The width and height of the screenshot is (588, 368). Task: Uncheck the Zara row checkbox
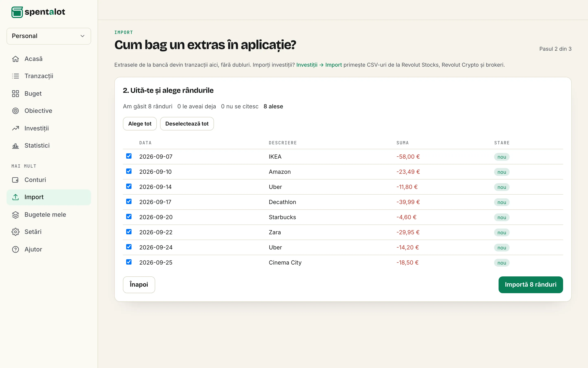(129, 231)
